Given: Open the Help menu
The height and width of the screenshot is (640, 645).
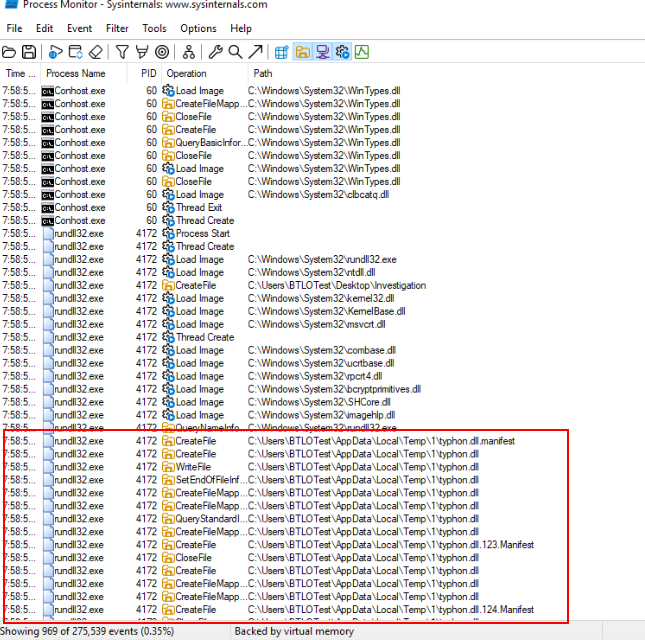Looking at the screenshot, I should (x=241, y=28).
